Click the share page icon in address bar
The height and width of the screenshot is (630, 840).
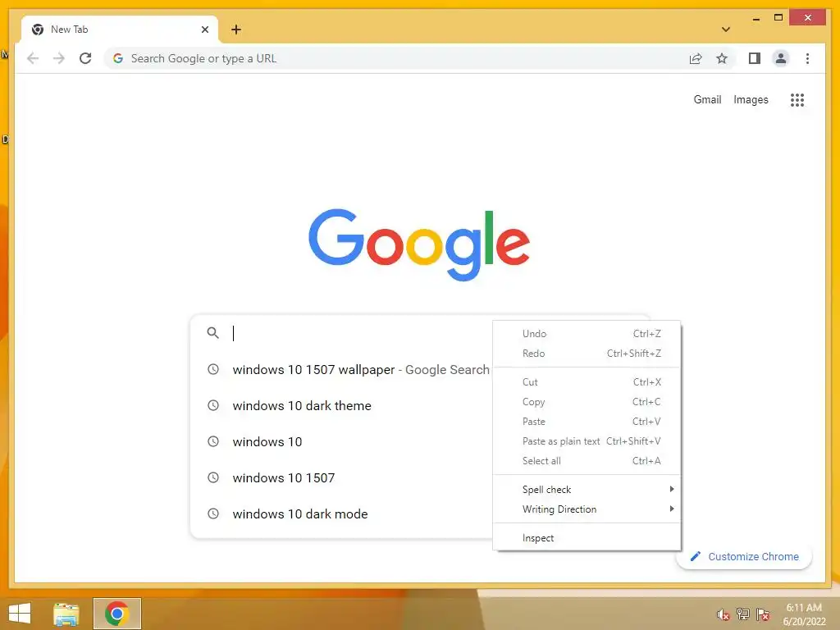pos(696,58)
